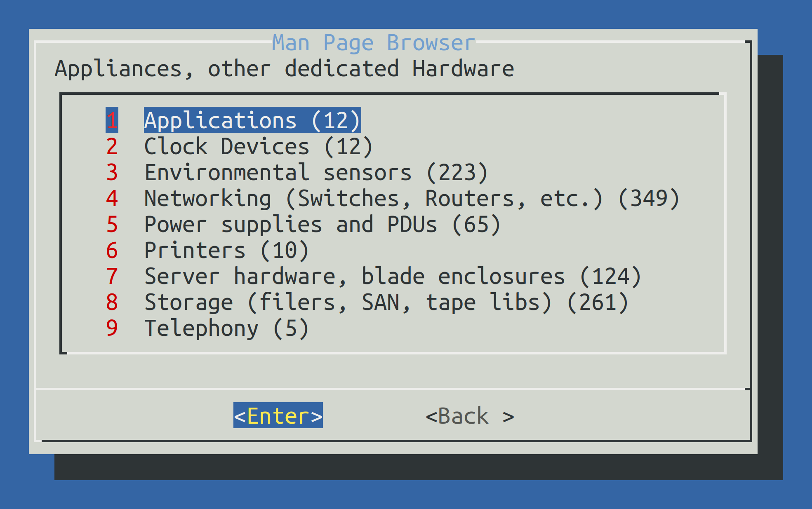Select Environmental sensors (223)
The width and height of the screenshot is (812, 509).
point(315,172)
